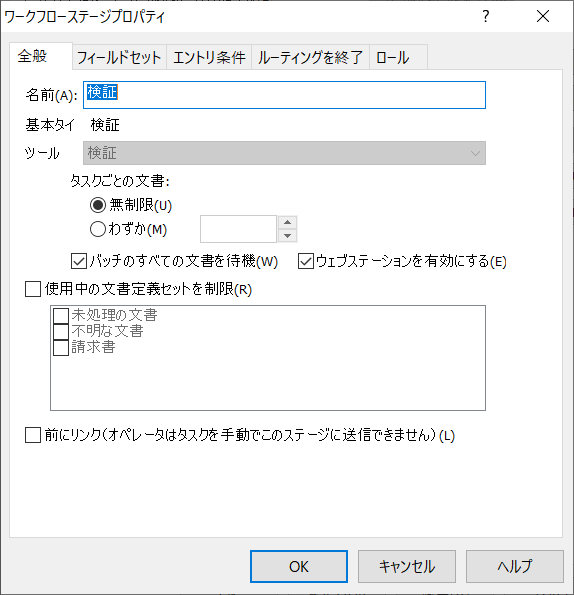This screenshot has height=595, width=574.
Task: Select the わずか(M) radio button
Action: click(x=98, y=229)
